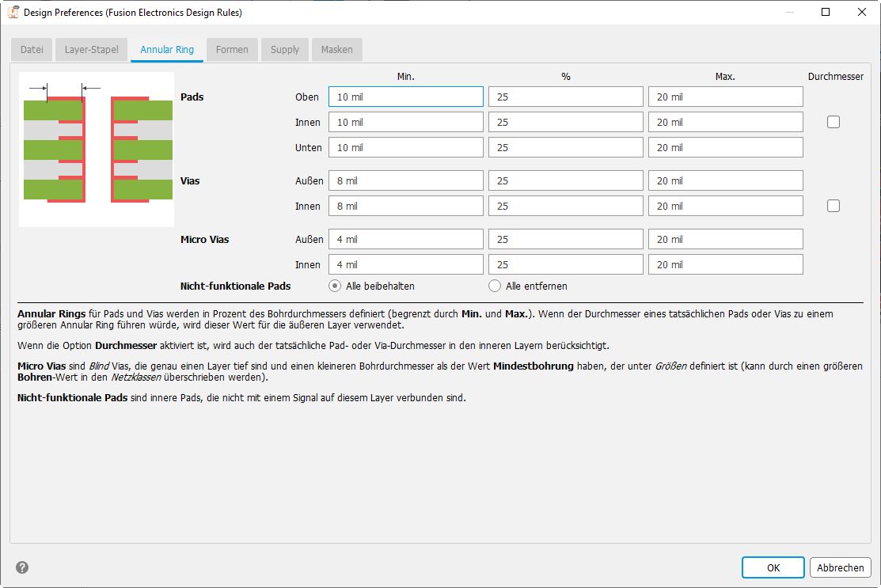Click the help question mark icon

[22, 567]
